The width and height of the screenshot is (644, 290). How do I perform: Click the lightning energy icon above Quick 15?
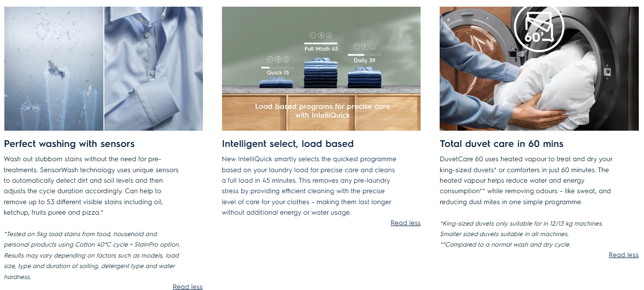click(278, 60)
